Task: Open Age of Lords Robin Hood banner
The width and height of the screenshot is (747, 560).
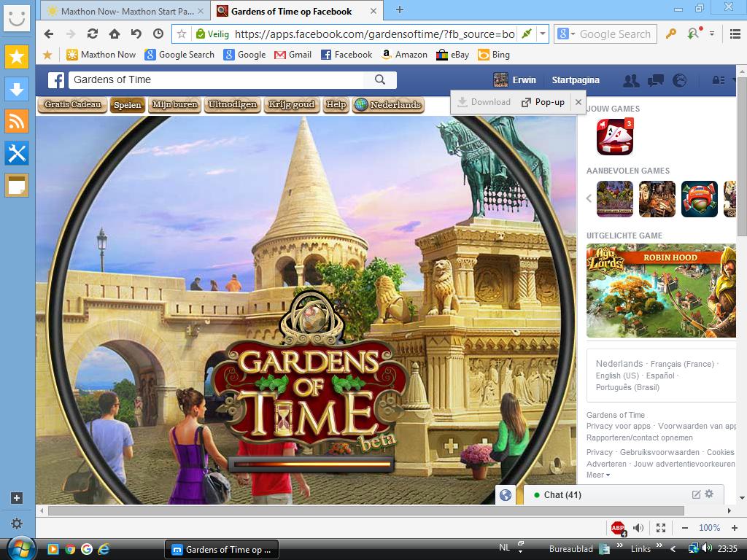Action: pos(661,291)
